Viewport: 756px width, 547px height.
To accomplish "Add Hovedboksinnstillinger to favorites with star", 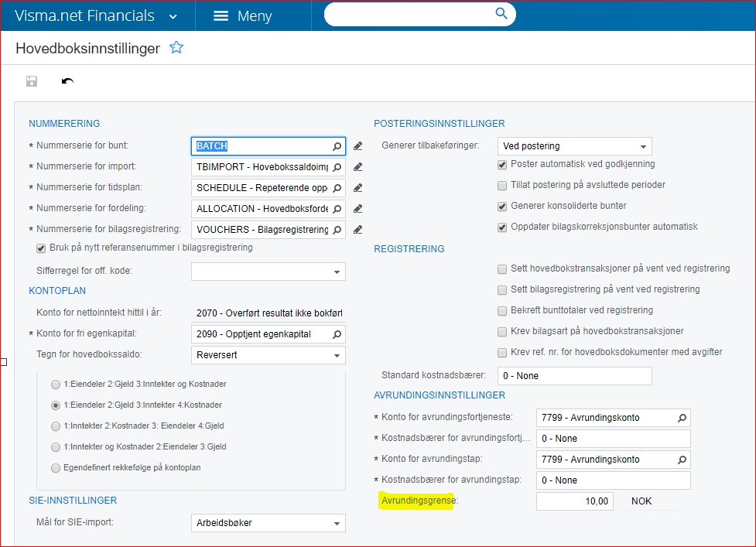I will [x=176, y=47].
